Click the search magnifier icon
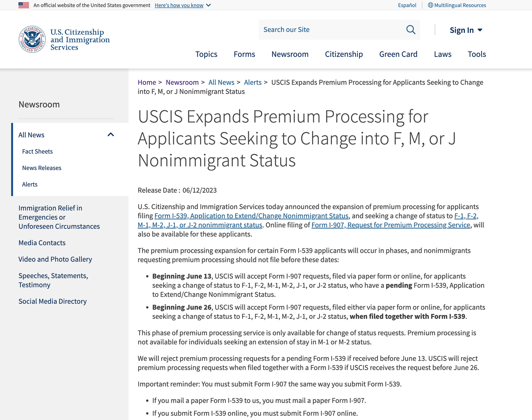 (x=411, y=30)
